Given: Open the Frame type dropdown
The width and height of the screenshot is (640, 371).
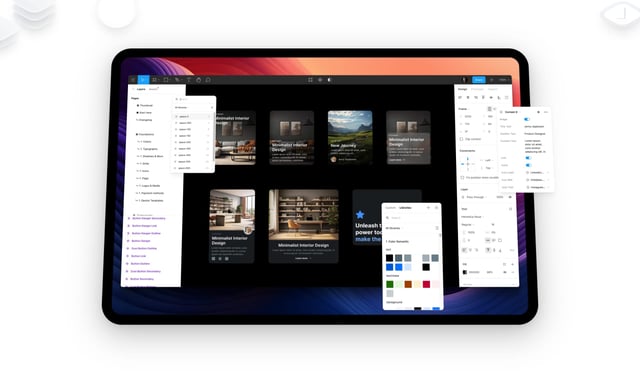Looking at the screenshot, I should (x=464, y=109).
